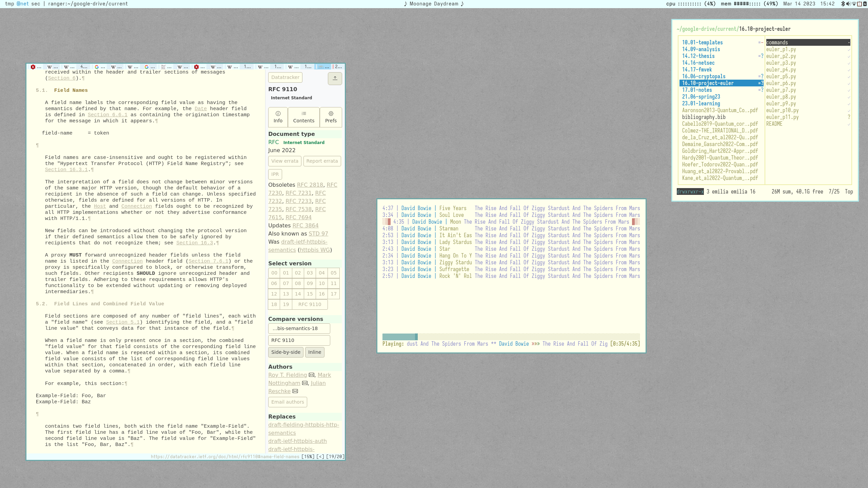The height and width of the screenshot is (488, 868).
Task: Click the clipboard tray icon
Action: pos(859,4)
